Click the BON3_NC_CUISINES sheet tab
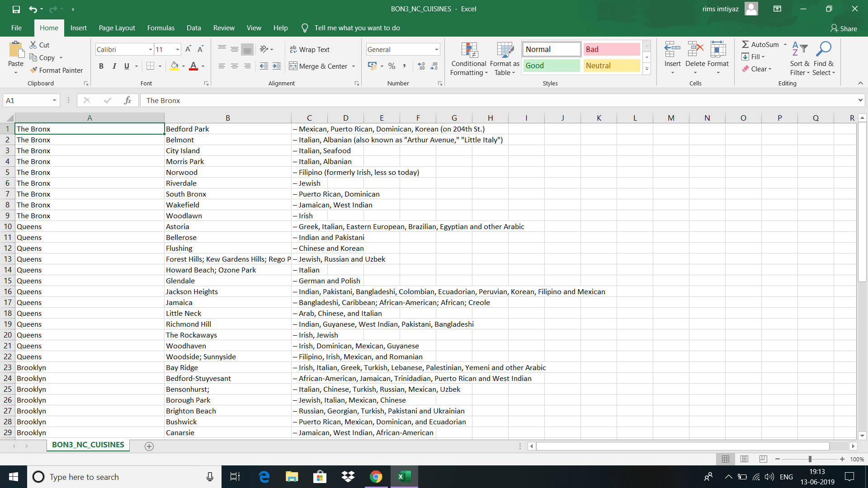The width and height of the screenshot is (868, 488). pyautogui.click(x=88, y=446)
